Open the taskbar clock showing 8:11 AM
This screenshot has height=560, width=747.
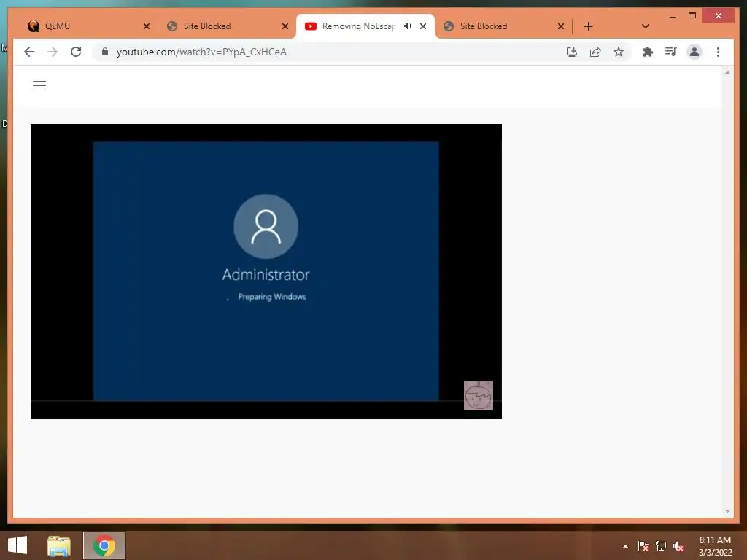(715, 546)
